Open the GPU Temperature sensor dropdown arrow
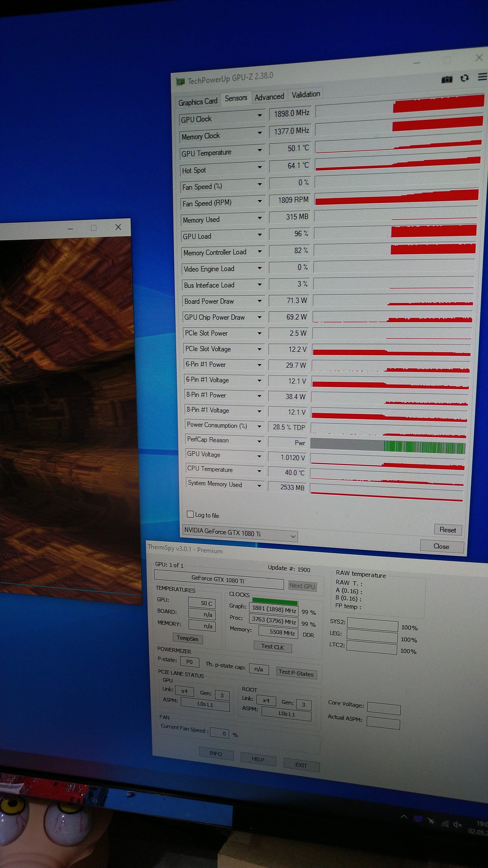This screenshot has width=488, height=868. pos(260,150)
